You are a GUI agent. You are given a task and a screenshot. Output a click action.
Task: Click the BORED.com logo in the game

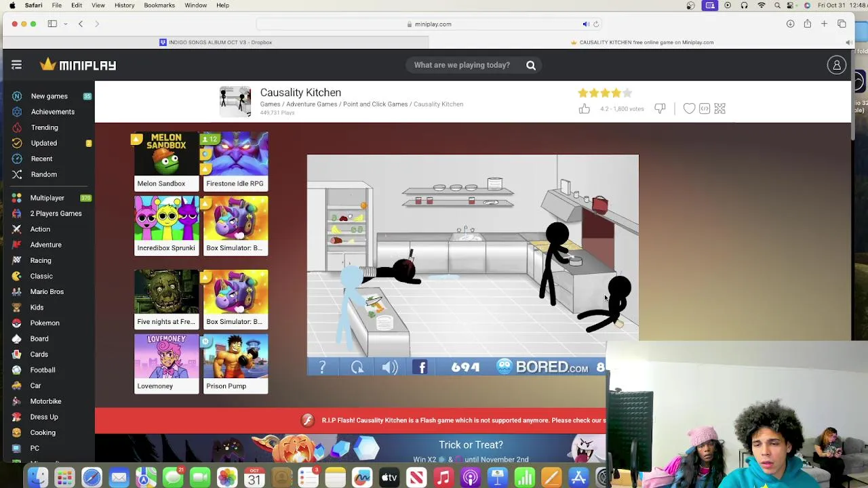tap(542, 367)
